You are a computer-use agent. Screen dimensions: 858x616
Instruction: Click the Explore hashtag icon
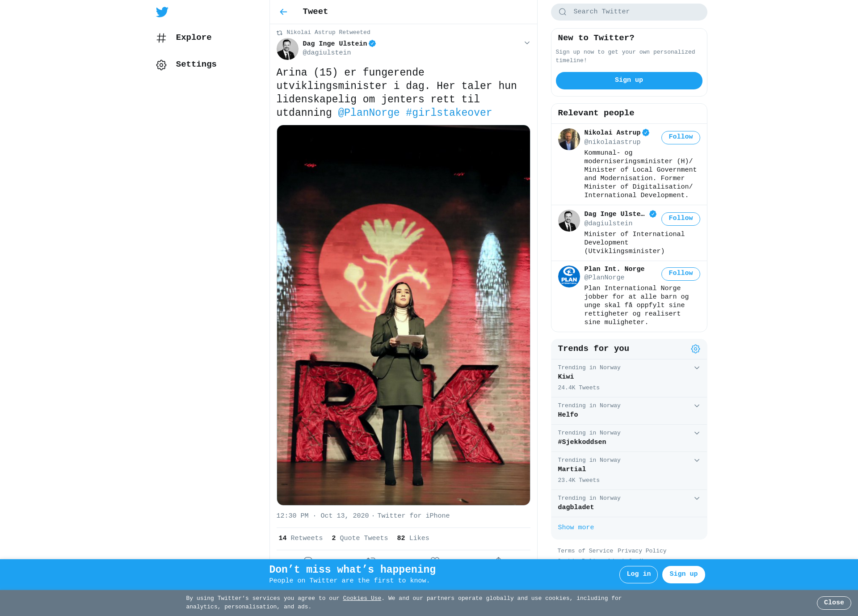point(161,38)
